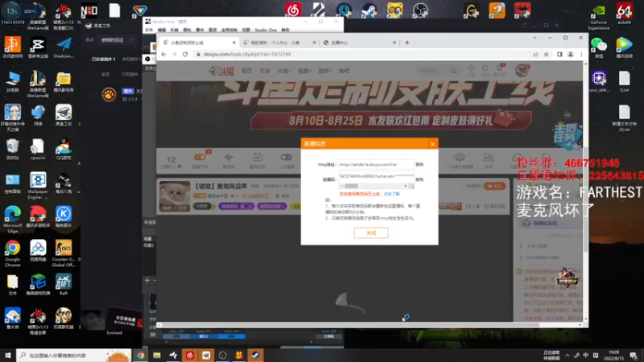The image size is (644, 362).
Task: Click the orange follow button in room header
Action: click(x=494, y=187)
